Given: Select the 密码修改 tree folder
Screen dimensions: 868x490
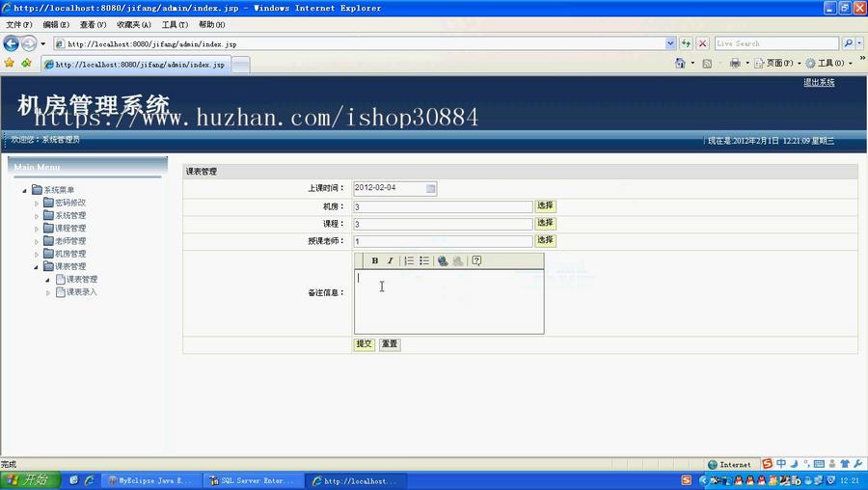Looking at the screenshot, I should tap(69, 203).
